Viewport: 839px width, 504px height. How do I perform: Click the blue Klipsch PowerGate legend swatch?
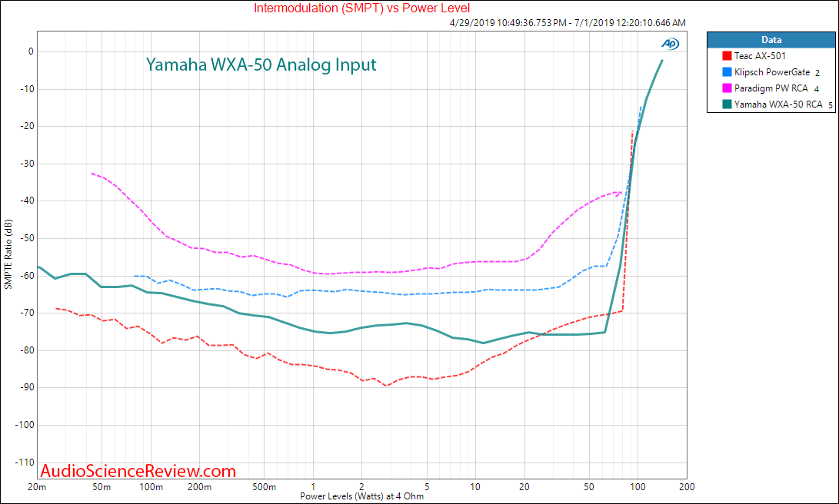727,72
